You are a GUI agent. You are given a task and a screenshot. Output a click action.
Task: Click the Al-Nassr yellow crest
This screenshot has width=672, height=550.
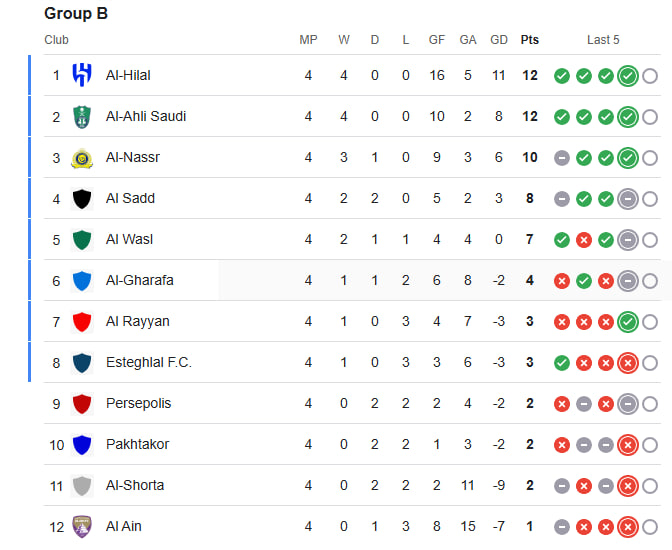pos(82,158)
